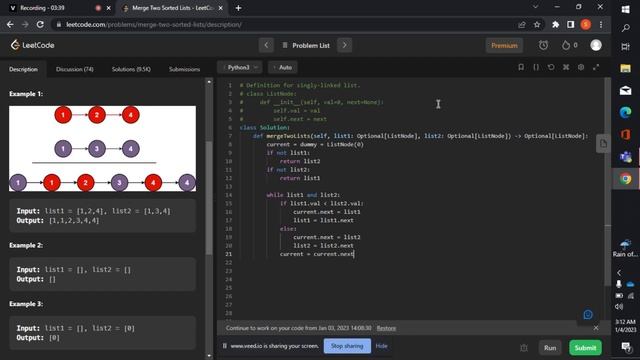Open the Python3 language dropdown
The width and height of the screenshot is (640, 360).
point(241,67)
